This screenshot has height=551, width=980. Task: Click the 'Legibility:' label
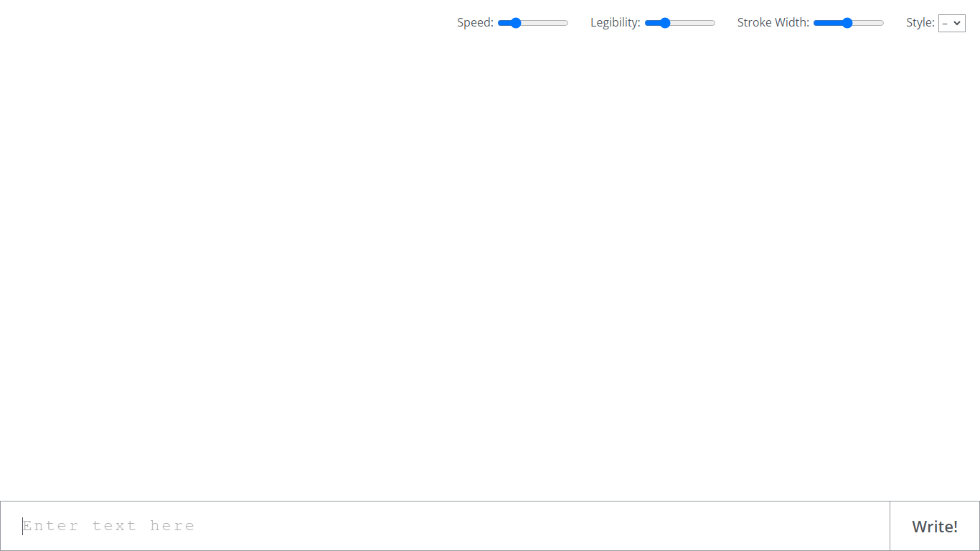[615, 23]
